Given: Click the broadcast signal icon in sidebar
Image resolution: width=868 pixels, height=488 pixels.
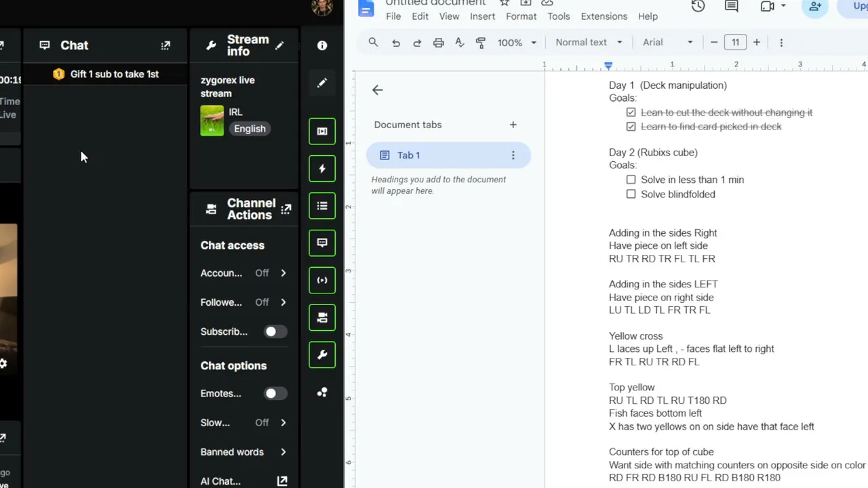Looking at the screenshot, I should coord(322,280).
